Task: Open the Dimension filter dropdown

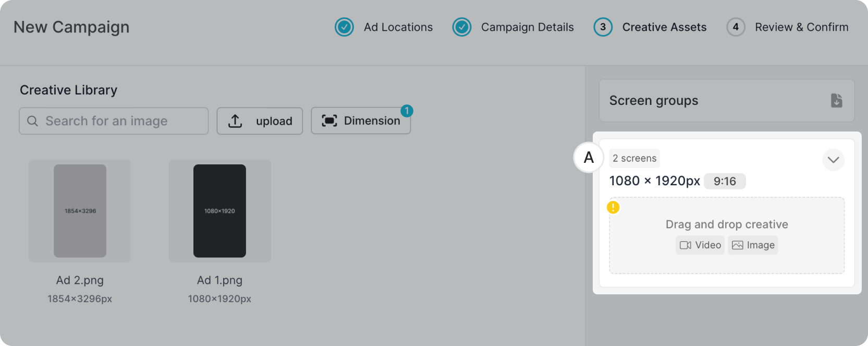Action: pos(361,121)
